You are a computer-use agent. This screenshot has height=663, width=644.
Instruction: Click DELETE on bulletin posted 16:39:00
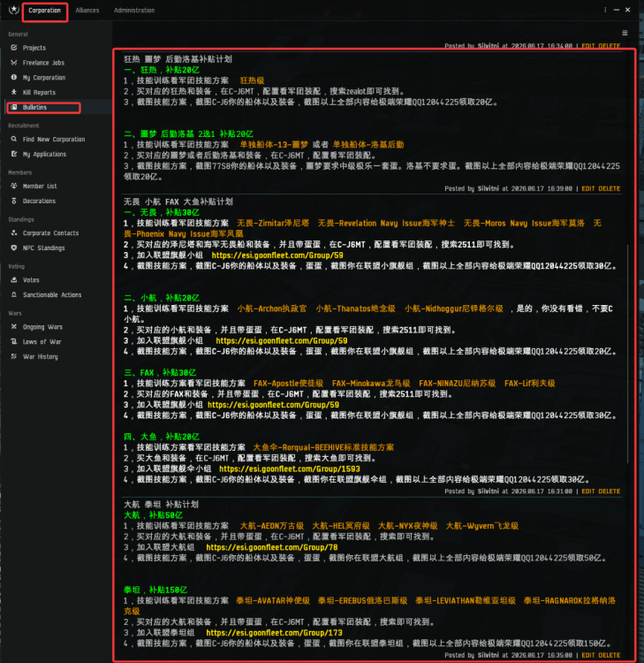[x=610, y=188]
